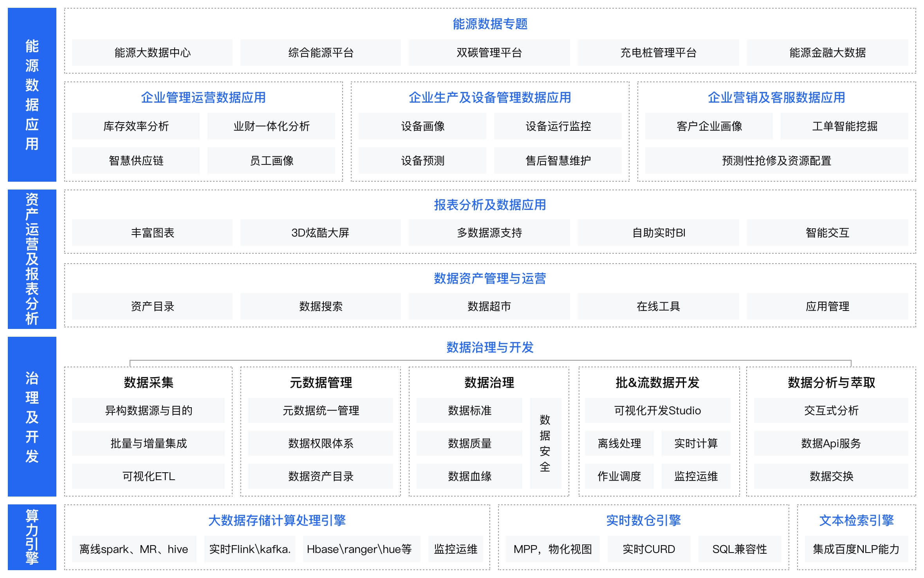
Task: Click the 数据Api服务 entry
Action: 830,443
